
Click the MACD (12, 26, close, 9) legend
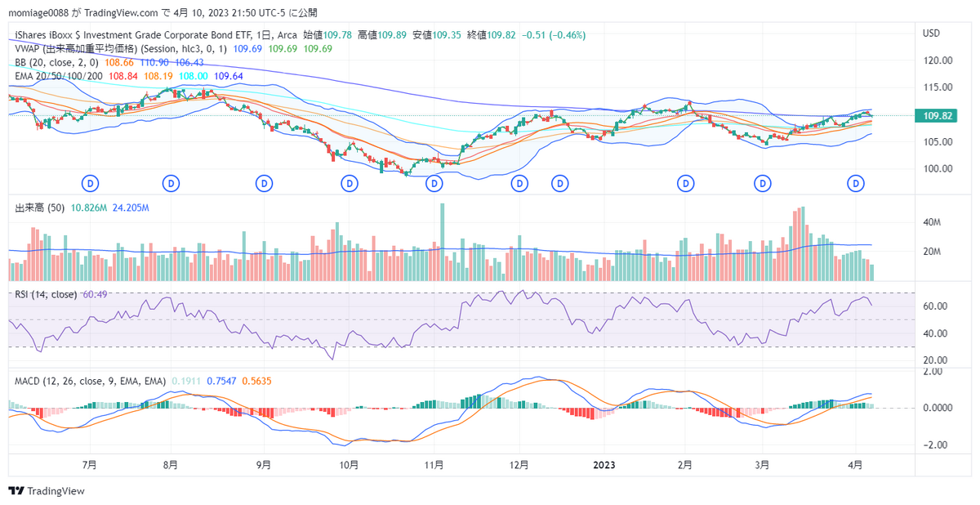91,381
